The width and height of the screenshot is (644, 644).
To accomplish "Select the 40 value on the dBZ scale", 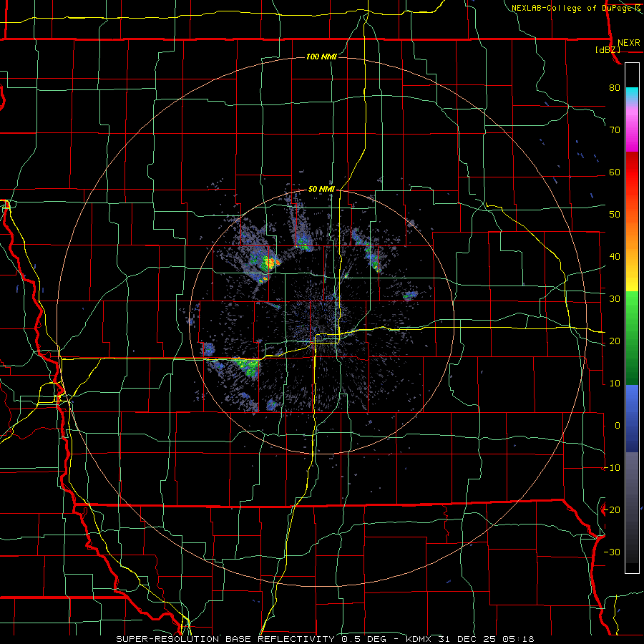I will 615,257.
